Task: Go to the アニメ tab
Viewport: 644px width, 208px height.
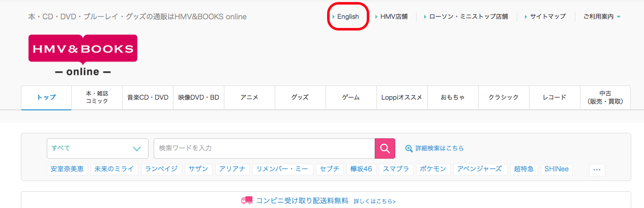Action: 249,98
